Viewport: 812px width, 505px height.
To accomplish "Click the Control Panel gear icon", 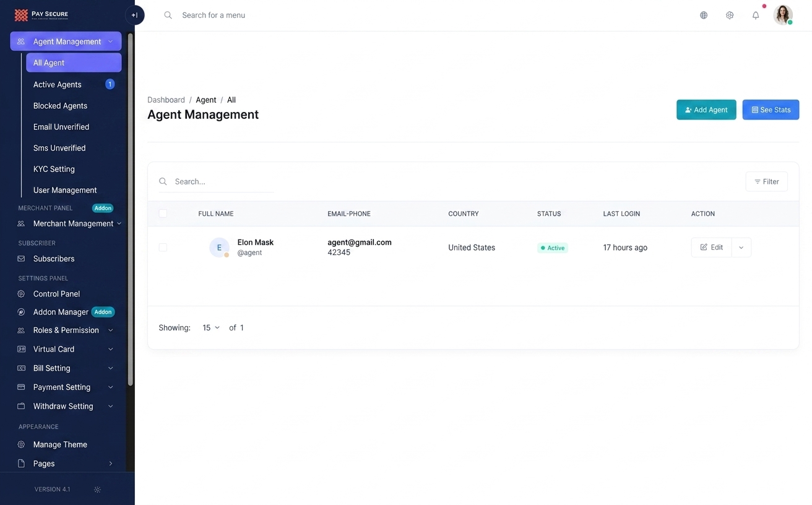I will coord(21,294).
